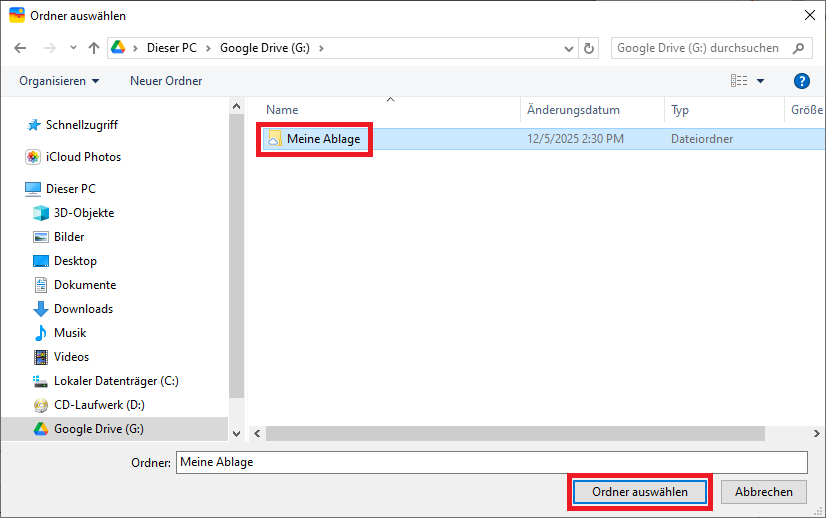This screenshot has height=518, width=826.
Task: Select the iCloud Photos icon
Action: 33,157
